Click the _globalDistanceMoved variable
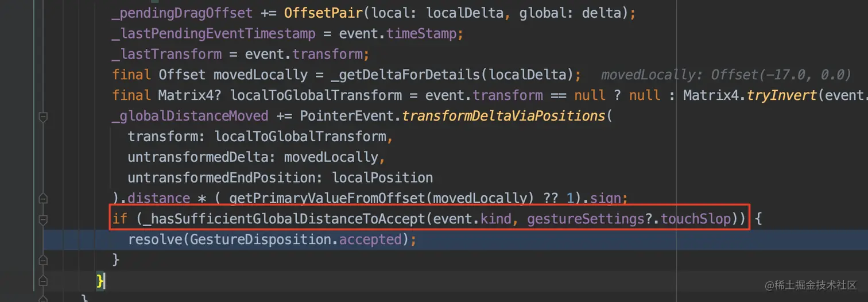This screenshot has height=302, width=868. point(190,116)
